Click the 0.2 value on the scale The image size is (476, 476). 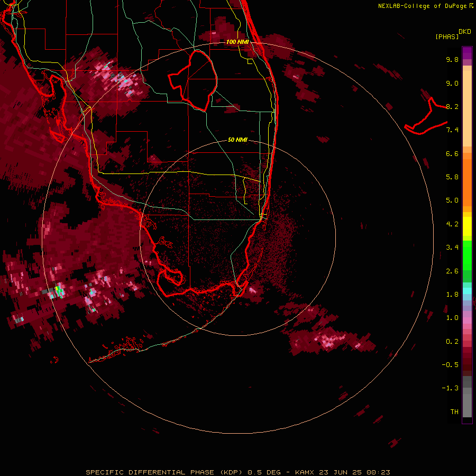tap(452, 342)
